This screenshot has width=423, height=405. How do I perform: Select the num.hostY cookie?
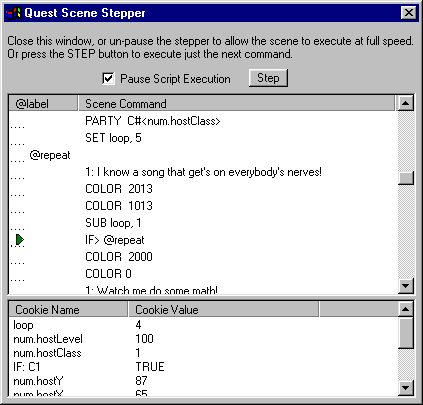38,381
